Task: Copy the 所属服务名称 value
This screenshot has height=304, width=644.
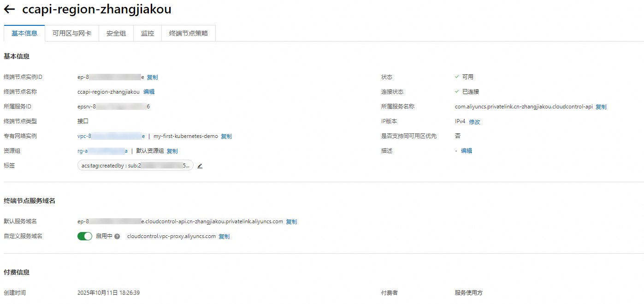Action: [x=601, y=107]
